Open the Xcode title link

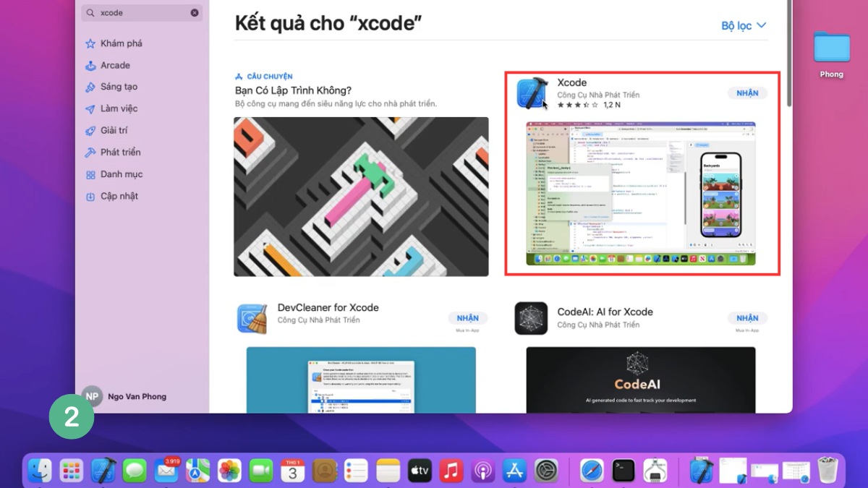click(x=572, y=82)
